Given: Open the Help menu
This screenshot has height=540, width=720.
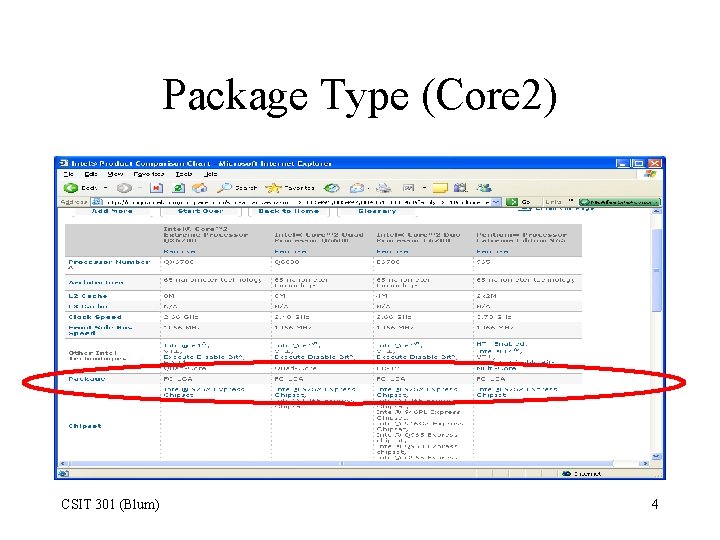Looking at the screenshot, I should [x=210, y=174].
